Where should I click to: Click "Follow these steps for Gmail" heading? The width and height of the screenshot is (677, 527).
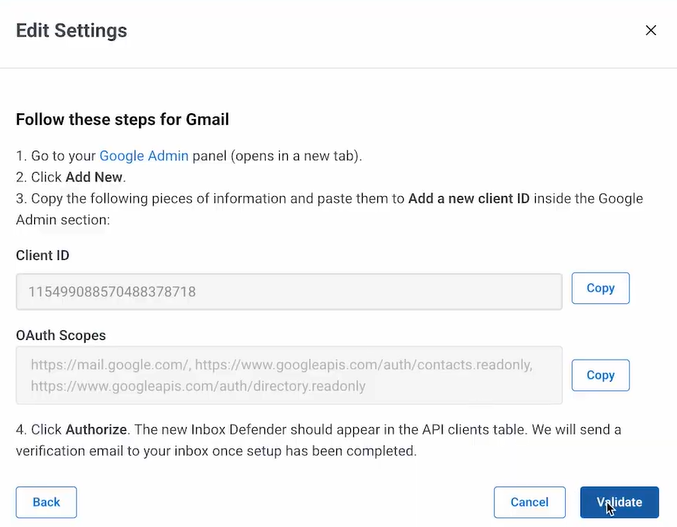pyautogui.click(x=122, y=119)
